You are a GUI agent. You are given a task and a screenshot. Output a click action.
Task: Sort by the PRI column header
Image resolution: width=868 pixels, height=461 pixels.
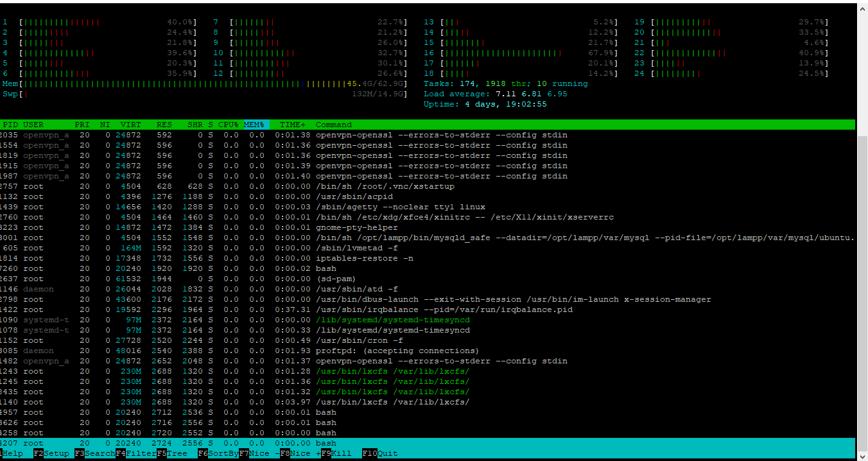pos(82,125)
